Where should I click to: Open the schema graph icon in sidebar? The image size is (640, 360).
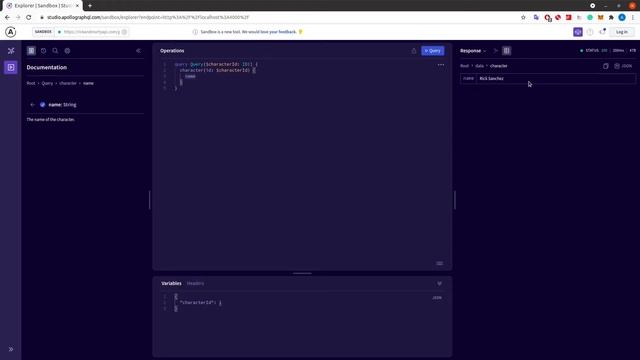11,51
